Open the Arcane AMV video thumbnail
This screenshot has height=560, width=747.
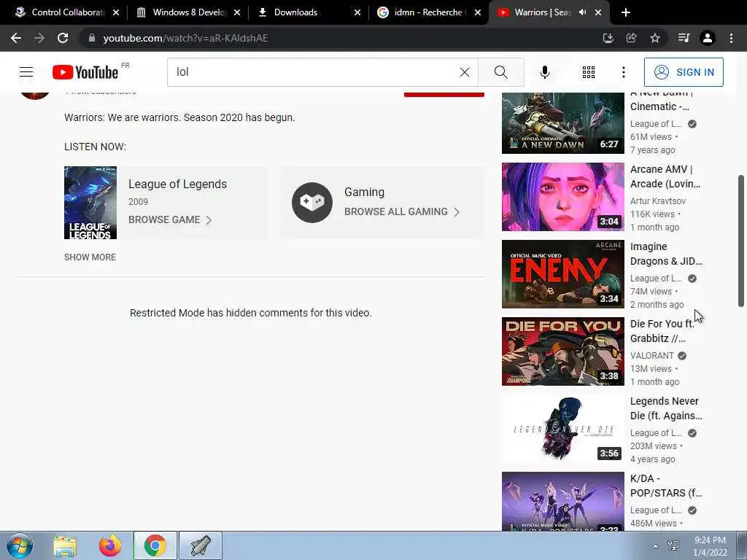[562, 197]
